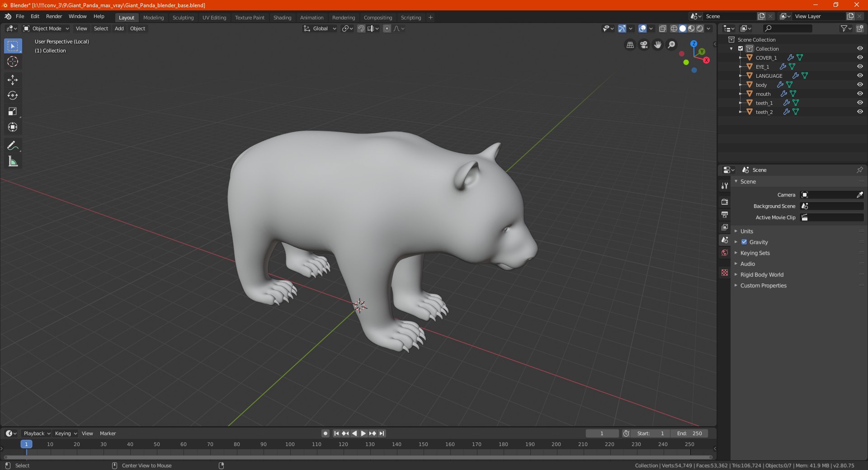The height and width of the screenshot is (470, 868).
Task: Open Active Tool and Workspace settings tab
Action: 725,186
